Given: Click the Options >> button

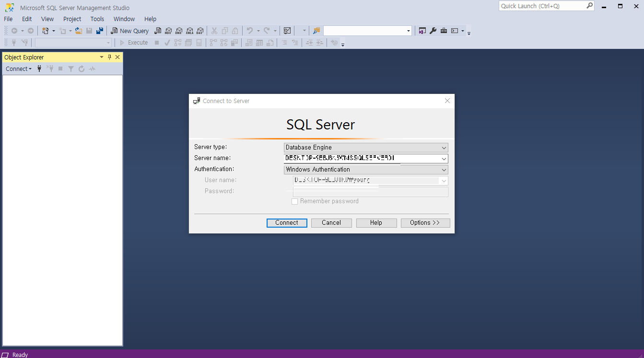Looking at the screenshot, I should (425, 223).
